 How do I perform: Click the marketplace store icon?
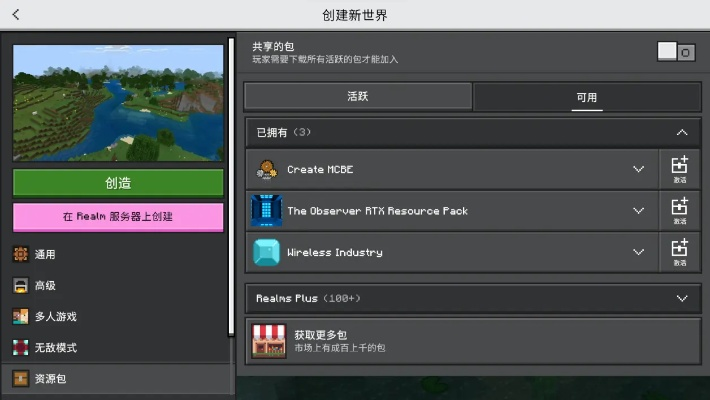point(268,341)
